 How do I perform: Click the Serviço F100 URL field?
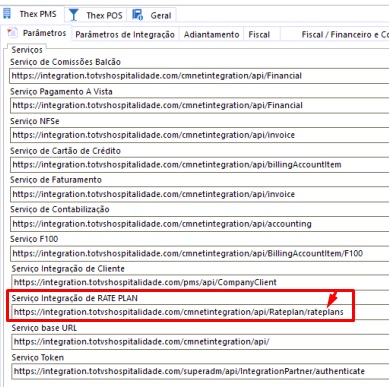199,253
